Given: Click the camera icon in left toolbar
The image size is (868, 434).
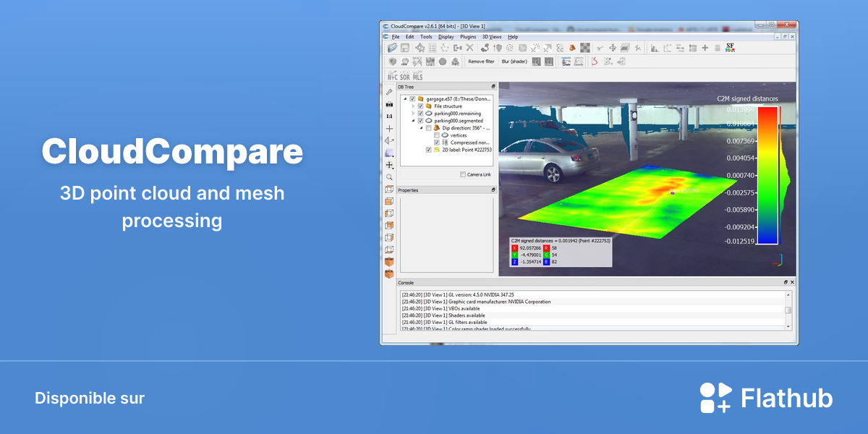Looking at the screenshot, I should click(389, 104).
